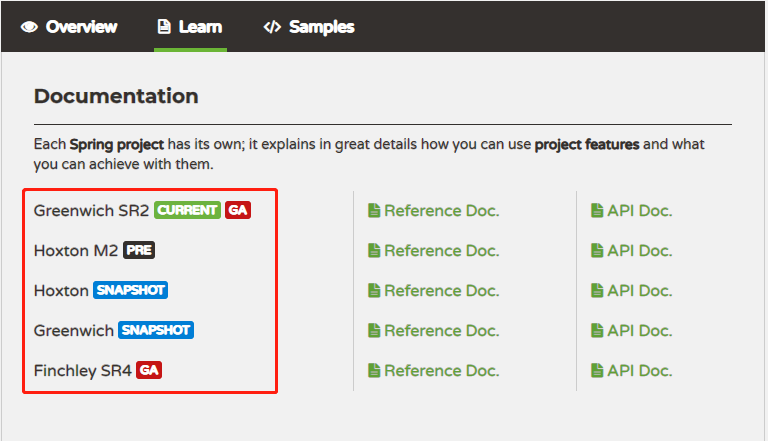Open API Doc. for Finchley SR4

pos(631,370)
